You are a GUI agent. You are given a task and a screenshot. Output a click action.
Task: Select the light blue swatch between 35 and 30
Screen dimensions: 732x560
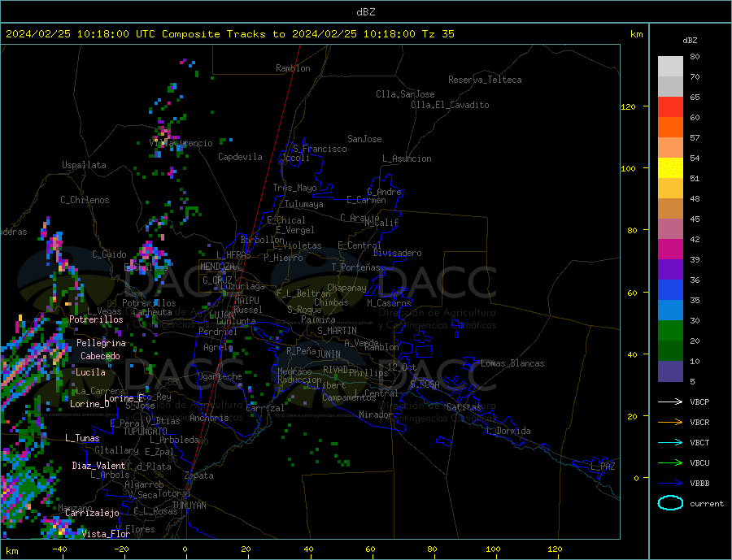tap(670, 310)
